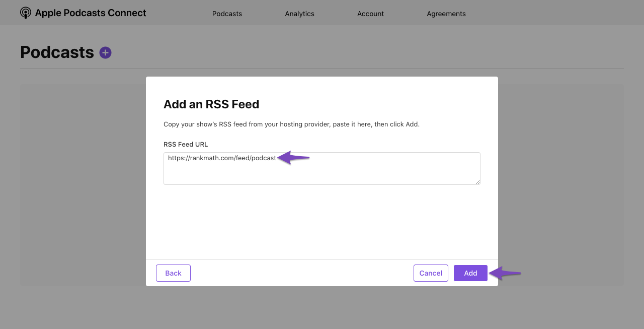Go Back in the RSS feed dialog

(x=173, y=273)
